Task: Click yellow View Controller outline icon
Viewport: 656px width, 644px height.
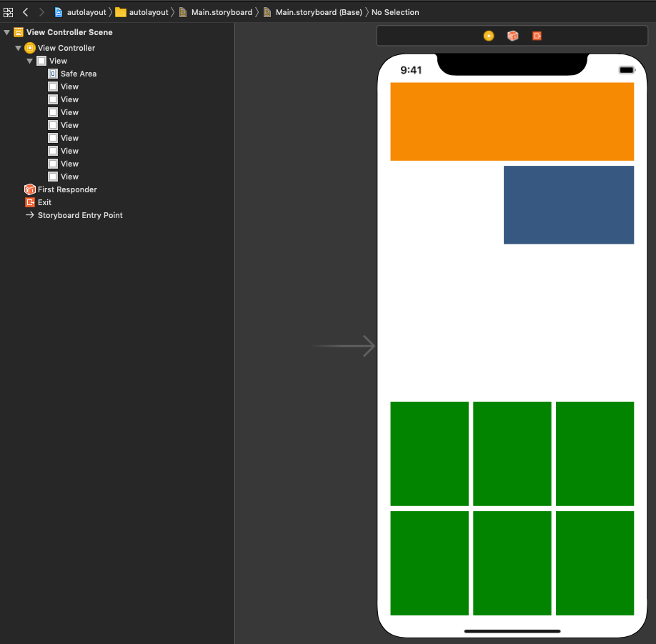Action: pyautogui.click(x=30, y=48)
